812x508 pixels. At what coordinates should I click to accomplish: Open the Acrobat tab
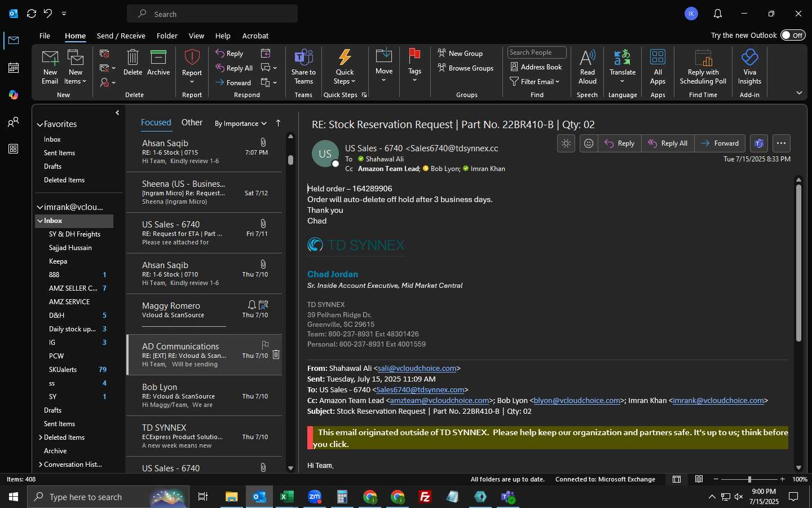pos(255,36)
